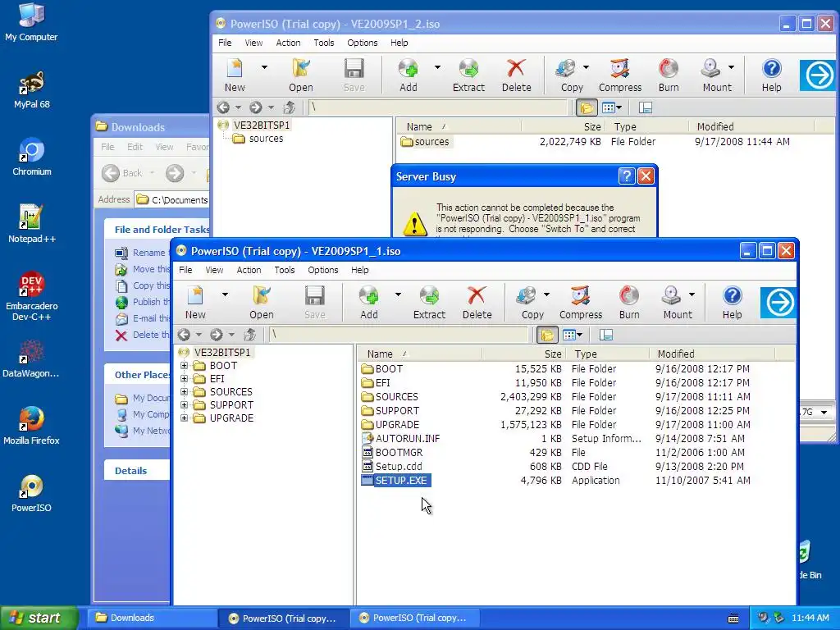840x630 pixels.
Task: Open New dropdown arrow in VE2009SP1_1.iso toolbar
Action: pos(225,294)
